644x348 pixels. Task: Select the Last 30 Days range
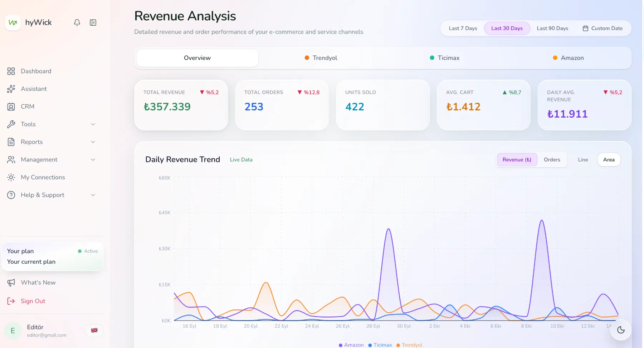pyautogui.click(x=507, y=28)
